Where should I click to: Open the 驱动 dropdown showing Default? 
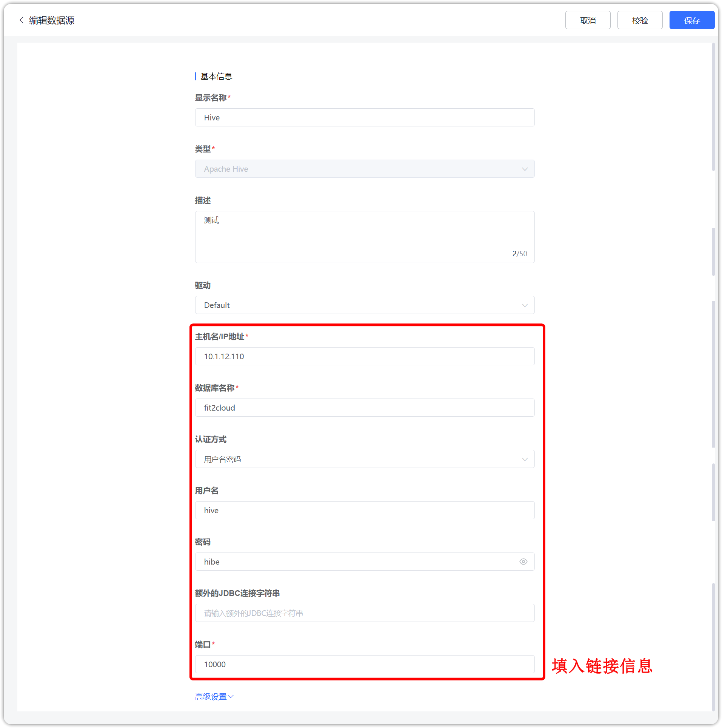[x=365, y=305]
